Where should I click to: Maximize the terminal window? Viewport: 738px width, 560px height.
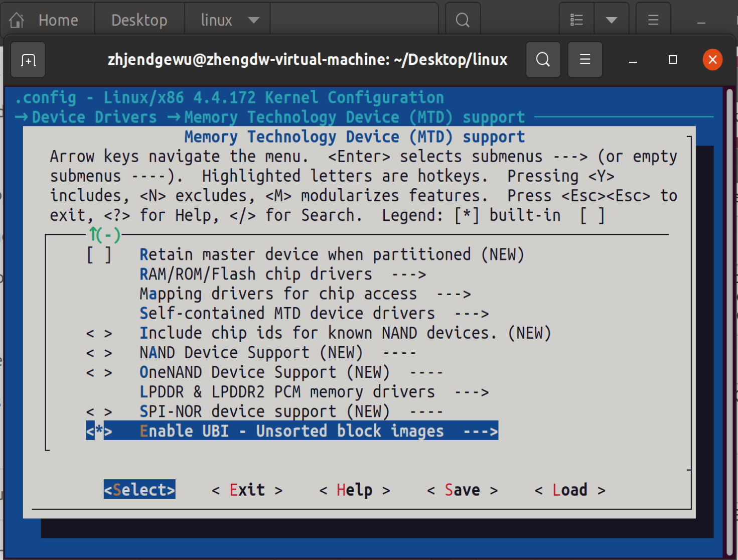click(673, 60)
